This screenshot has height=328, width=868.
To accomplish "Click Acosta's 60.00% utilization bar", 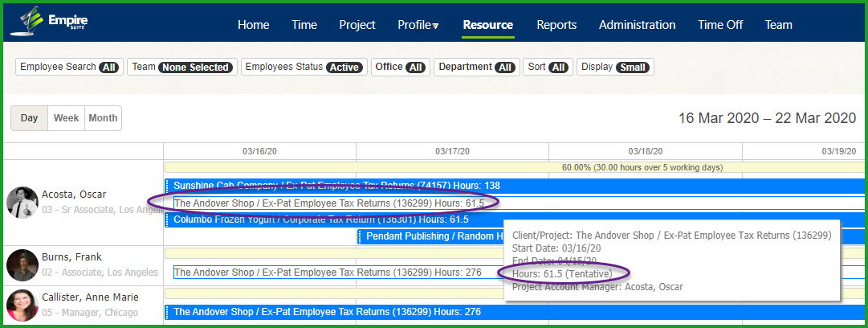I will coord(515,167).
